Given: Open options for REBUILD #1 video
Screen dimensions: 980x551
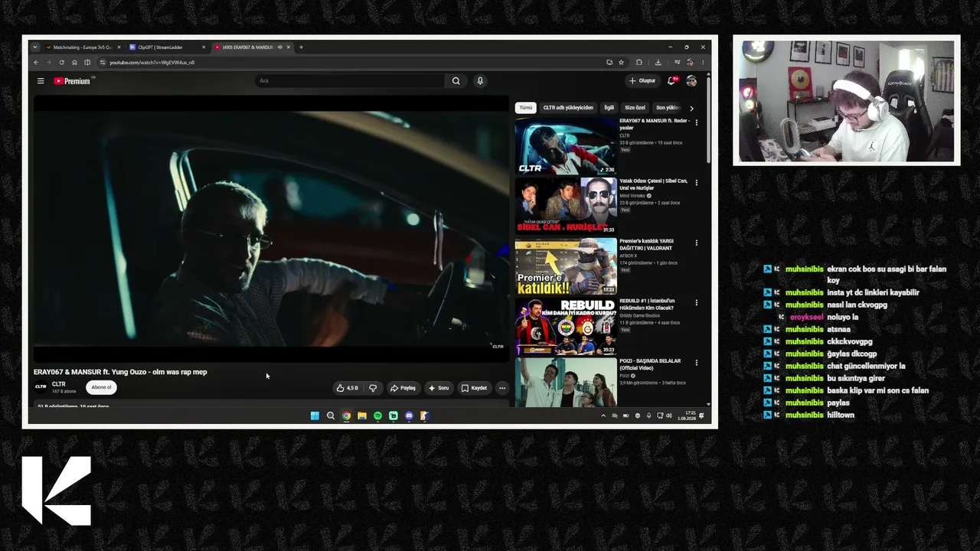Looking at the screenshot, I should pyautogui.click(x=696, y=302).
